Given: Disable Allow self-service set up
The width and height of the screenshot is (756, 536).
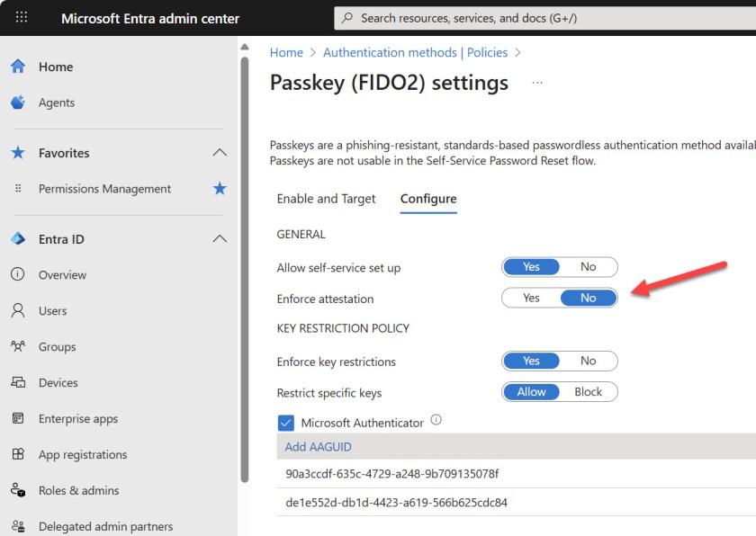Looking at the screenshot, I should click(x=589, y=266).
